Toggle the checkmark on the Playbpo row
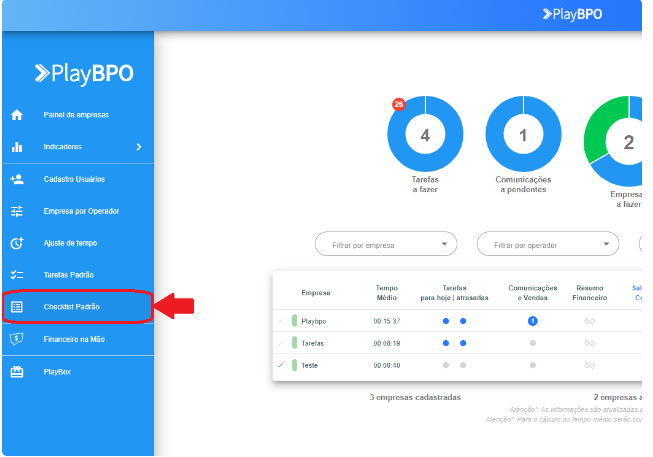Image resolution: width=653 pixels, height=457 pixels. click(280, 321)
